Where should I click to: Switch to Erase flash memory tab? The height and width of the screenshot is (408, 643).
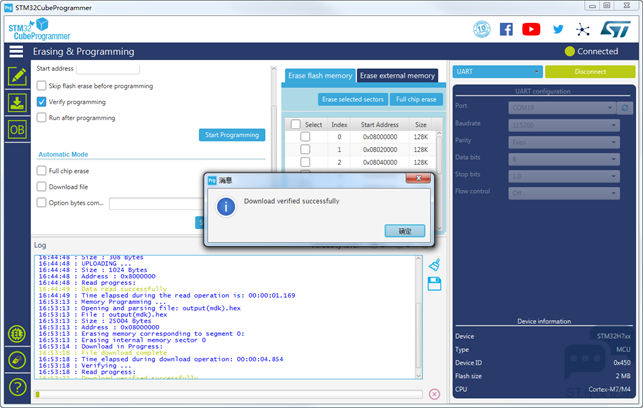tap(320, 76)
